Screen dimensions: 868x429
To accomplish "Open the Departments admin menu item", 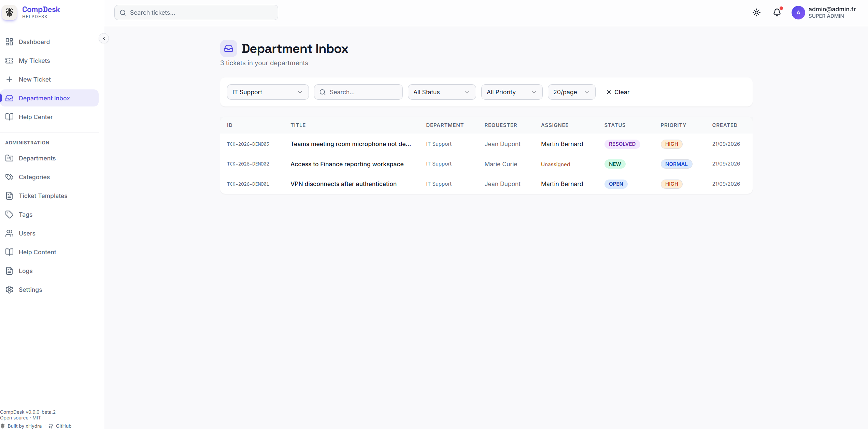I will coord(49,158).
